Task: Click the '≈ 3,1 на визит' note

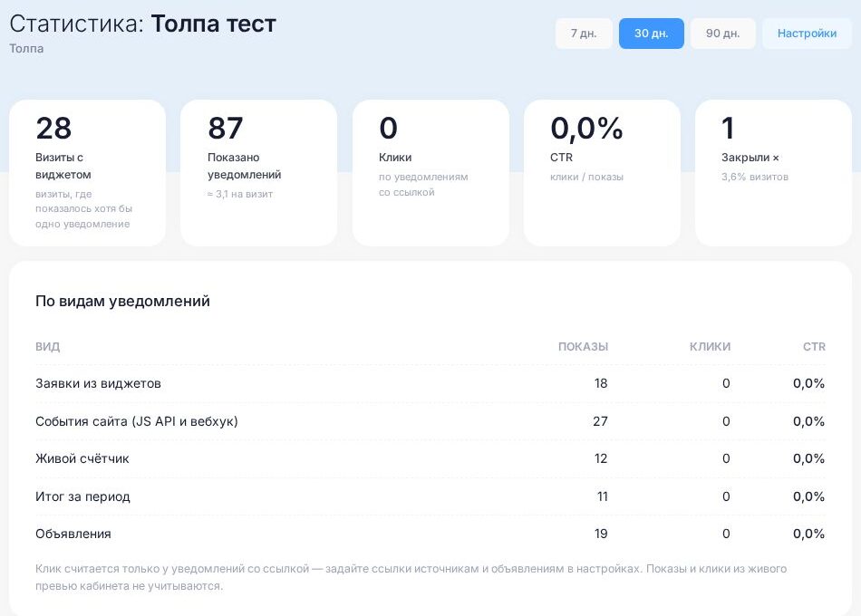Action: pyautogui.click(x=240, y=194)
